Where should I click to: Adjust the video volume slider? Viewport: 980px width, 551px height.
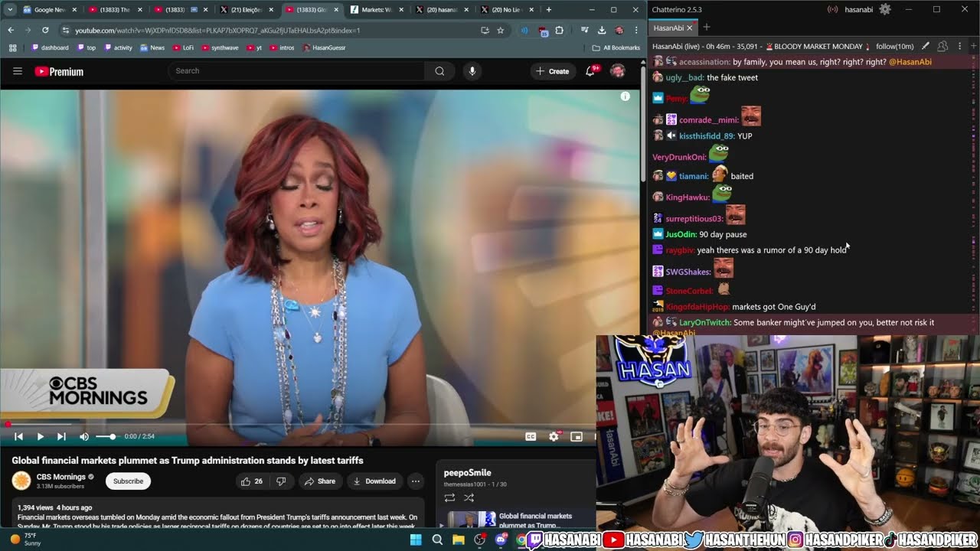(106, 436)
